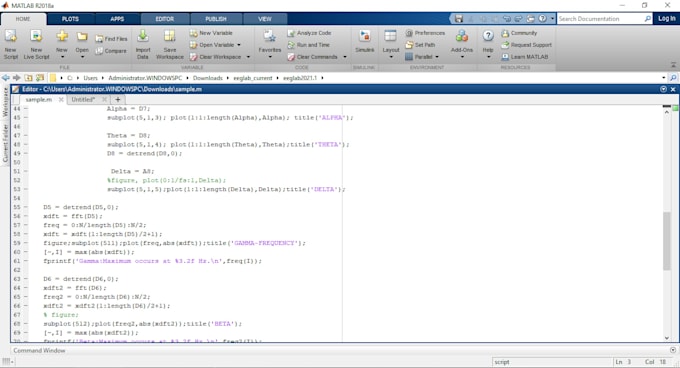Switch to the APPS ribbon tab
This screenshot has width=680, height=368.
point(117,19)
